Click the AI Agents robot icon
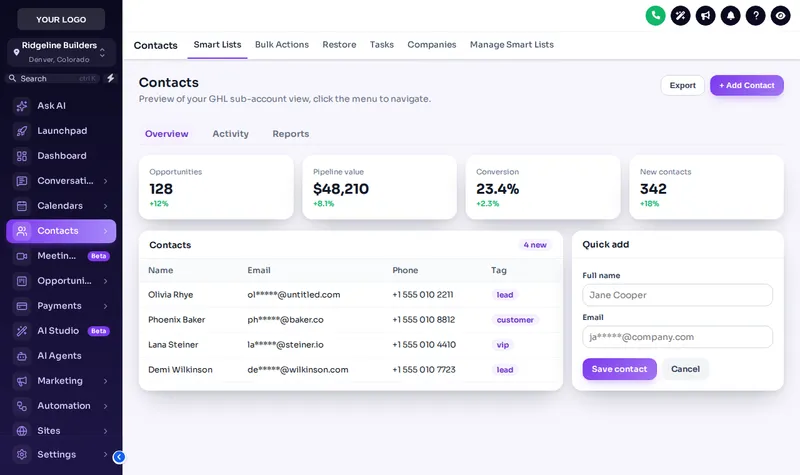Image resolution: width=800 pixels, height=475 pixels. click(x=22, y=356)
